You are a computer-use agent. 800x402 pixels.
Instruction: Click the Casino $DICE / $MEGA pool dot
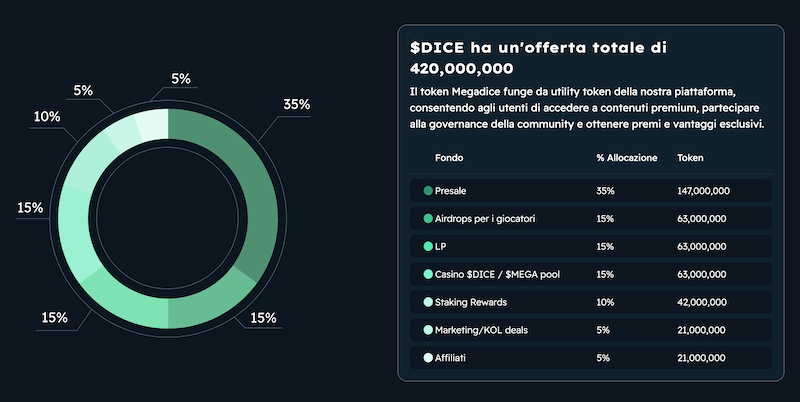[428, 274]
